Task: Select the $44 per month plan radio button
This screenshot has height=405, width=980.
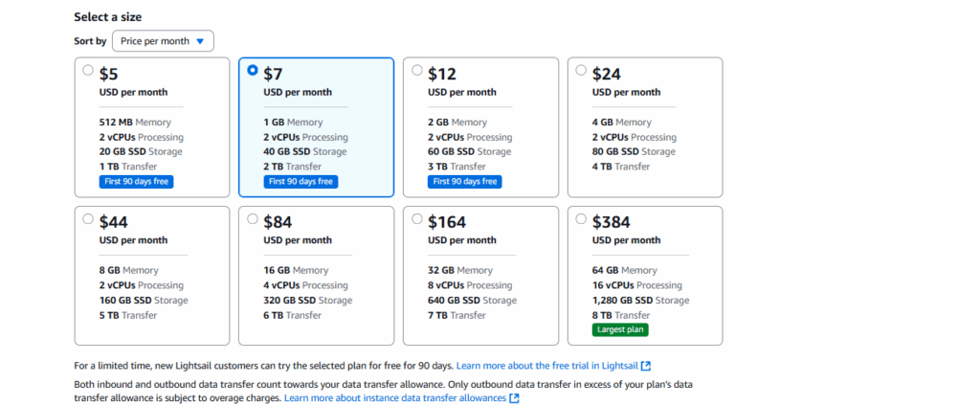Action: point(88,218)
